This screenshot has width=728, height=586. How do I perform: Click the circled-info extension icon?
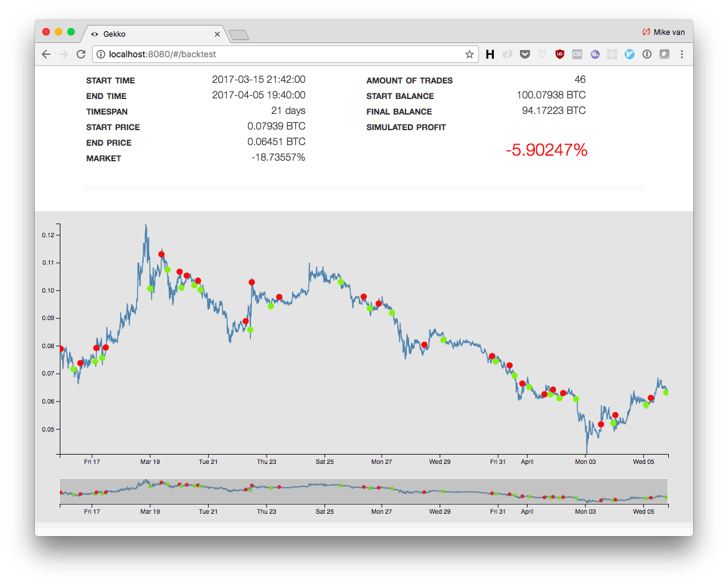647,54
